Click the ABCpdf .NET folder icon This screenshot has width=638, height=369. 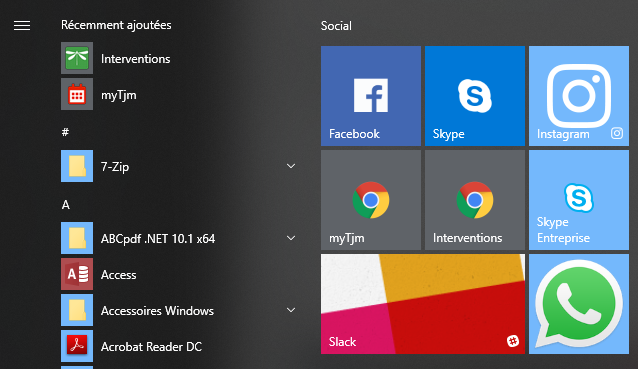pyautogui.click(x=77, y=238)
